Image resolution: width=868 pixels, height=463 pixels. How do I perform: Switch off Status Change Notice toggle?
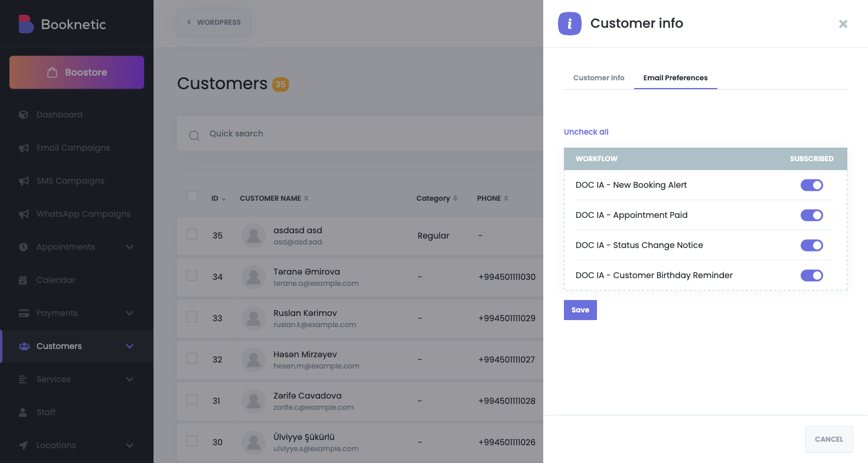(x=811, y=245)
